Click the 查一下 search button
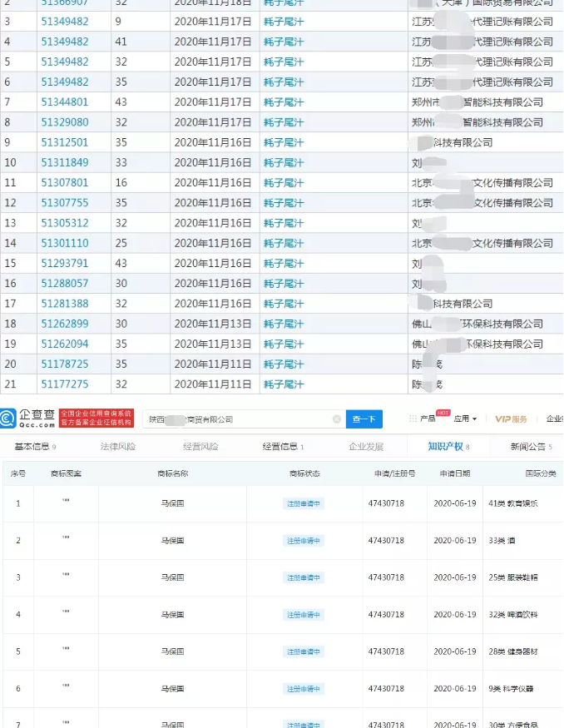Image resolution: width=564 pixels, height=728 pixels. click(364, 419)
